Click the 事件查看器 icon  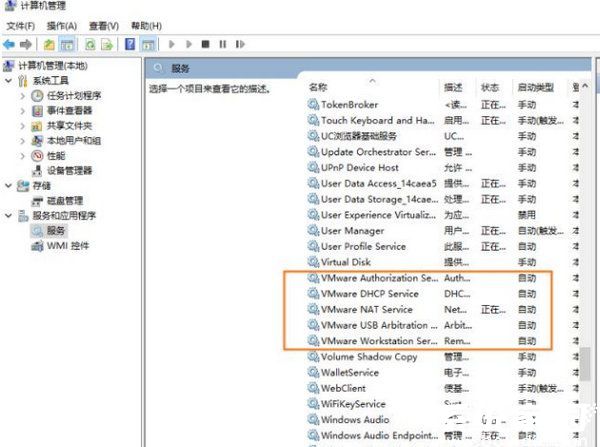coord(37,111)
